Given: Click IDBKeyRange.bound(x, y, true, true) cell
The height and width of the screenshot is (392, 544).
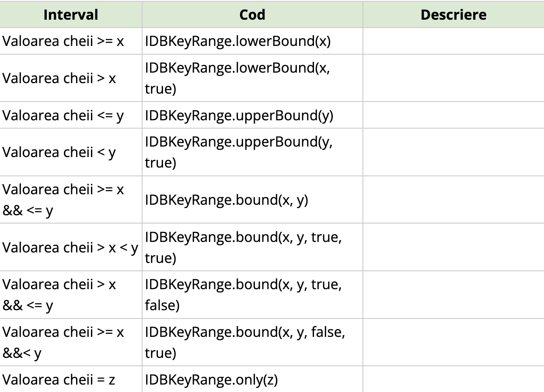Looking at the screenshot, I should pyautogui.click(x=244, y=247).
